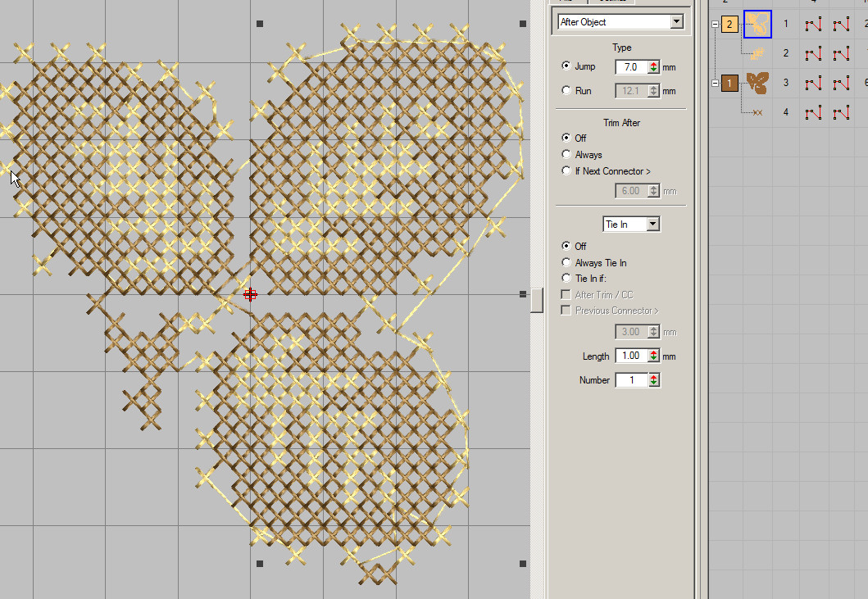Set Trim After to Always
Viewport: 868px width, 599px height.
(x=566, y=155)
